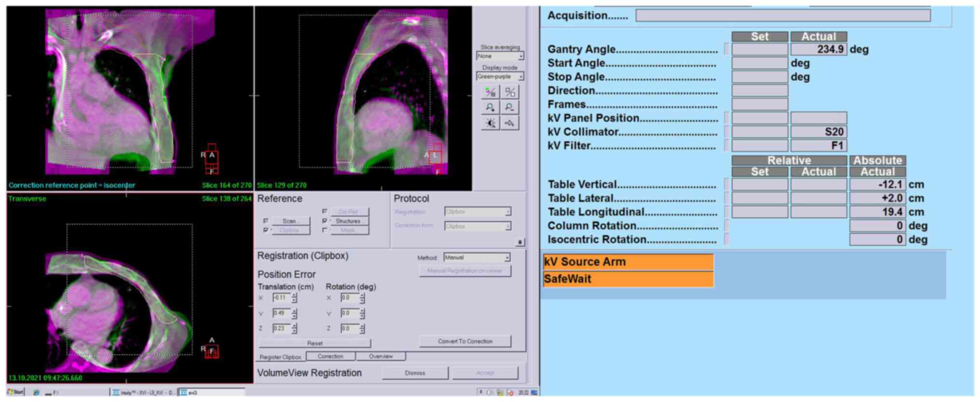Click the Convert To Correction button
Screen dimensions: 980x402
point(465,341)
